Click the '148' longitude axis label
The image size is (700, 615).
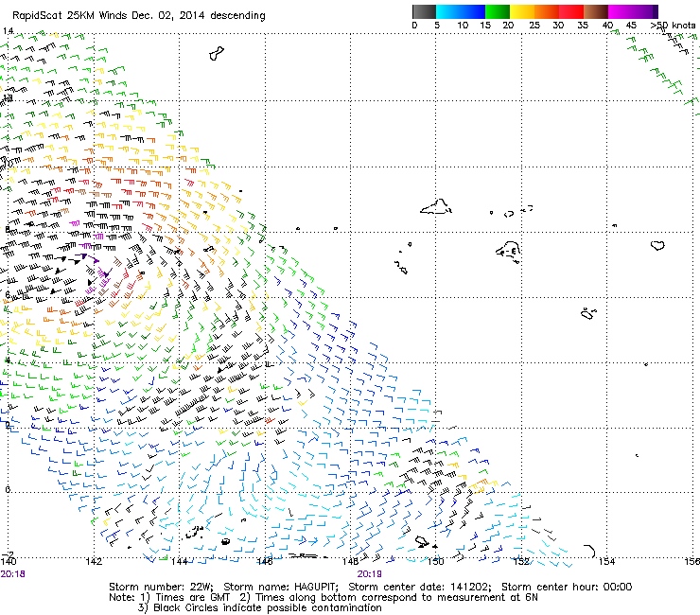coord(350,561)
